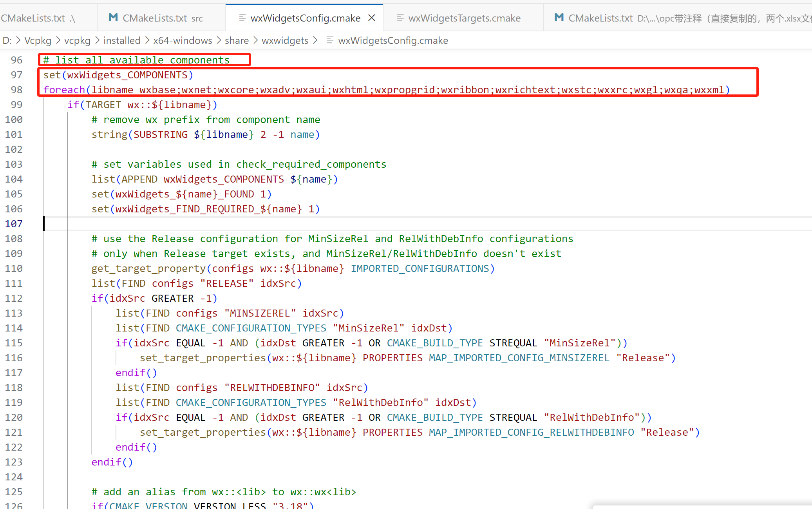The height and width of the screenshot is (509, 812).
Task: Click the 'foreach' keyword on line 98
Action: pos(64,90)
